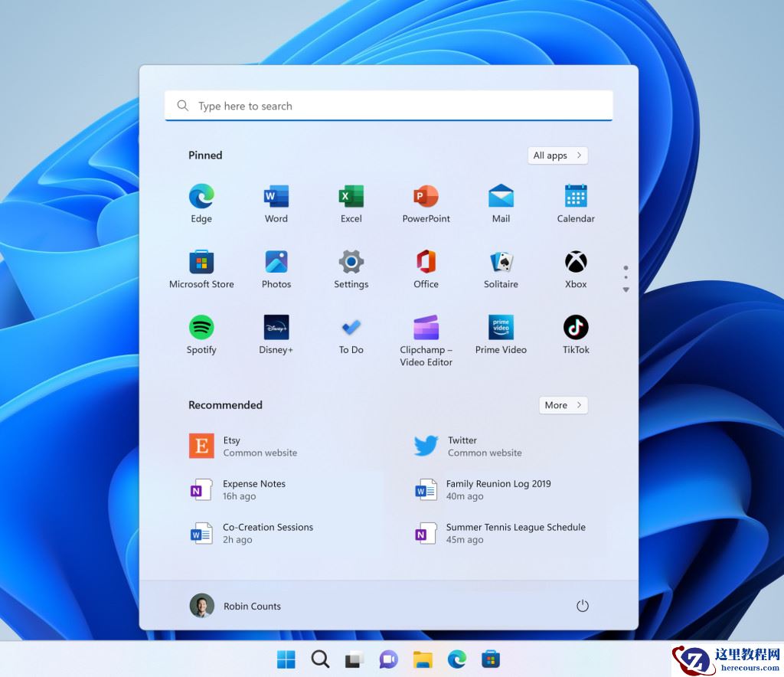The width and height of the screenshot is (784, 677).
Task: Open the Spotify app
Action: pyautogui.click(x=201, y=329)
